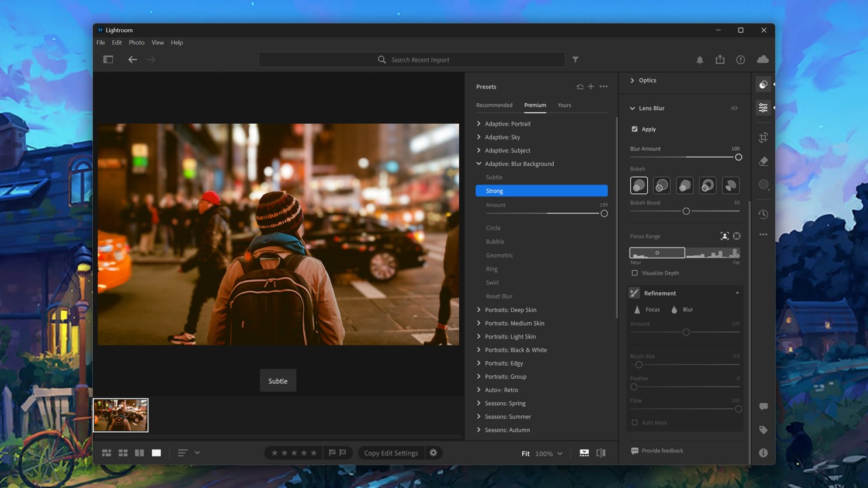Open the Info panel icon

pyautogui.click(x=763, y=453)
